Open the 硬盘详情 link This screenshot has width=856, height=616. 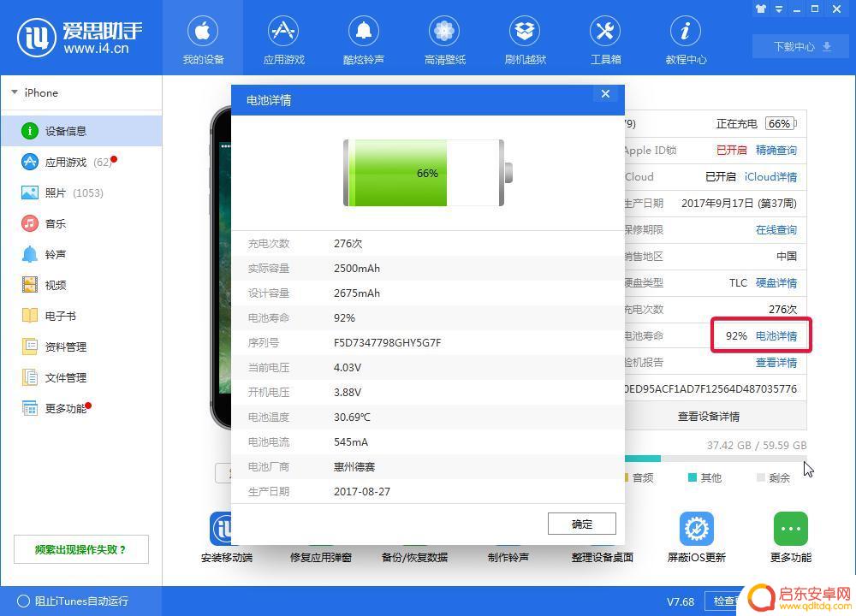(x=776, y=282)
